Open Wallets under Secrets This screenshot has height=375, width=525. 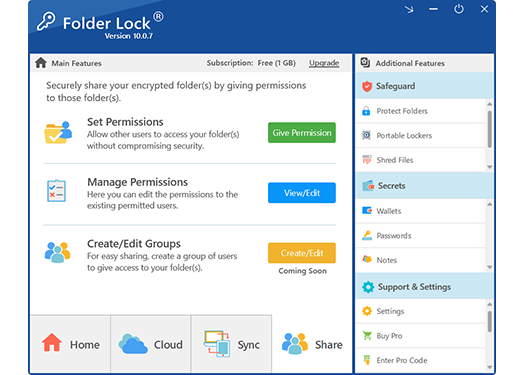(421, 211)
